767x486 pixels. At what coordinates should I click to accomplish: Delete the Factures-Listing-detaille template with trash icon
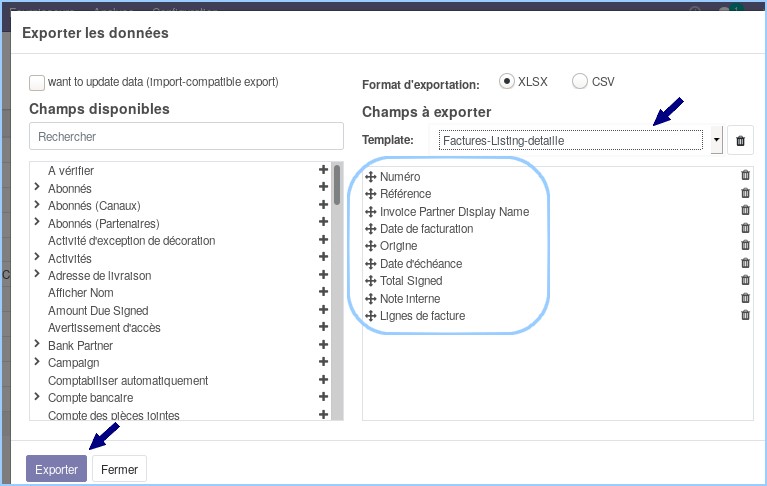pyautogui.click(x=740, y=141)
